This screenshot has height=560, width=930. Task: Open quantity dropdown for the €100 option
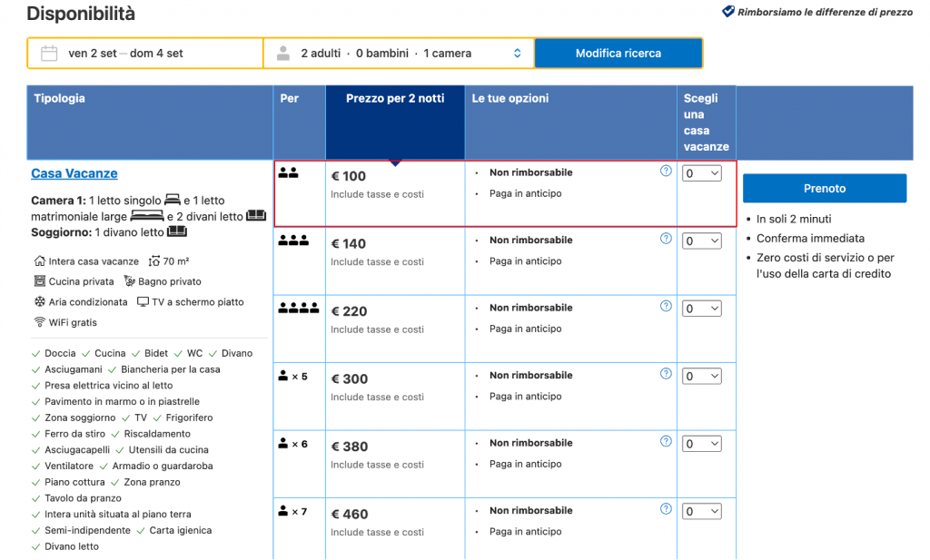[701, 173]
